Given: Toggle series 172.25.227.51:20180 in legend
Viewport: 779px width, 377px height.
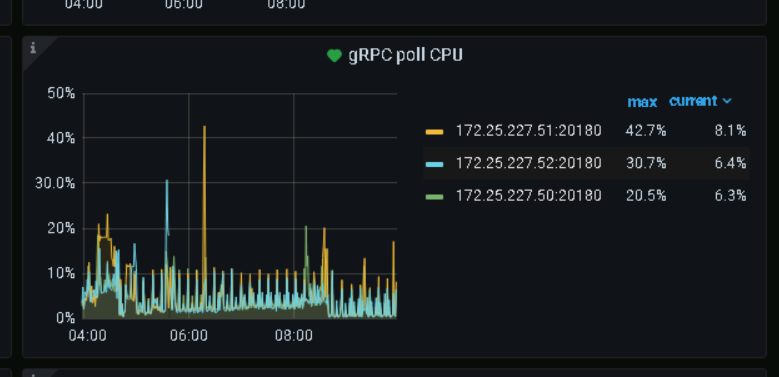Looking at the screenshot, I should (529, 131).
